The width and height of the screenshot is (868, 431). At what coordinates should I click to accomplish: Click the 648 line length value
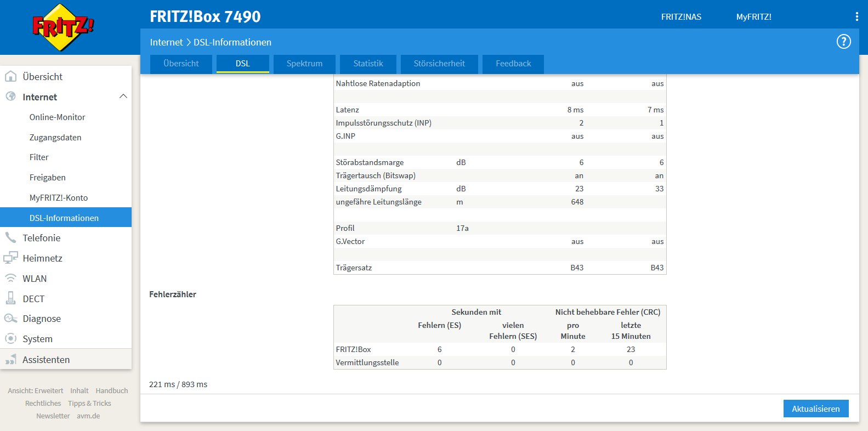click(x=577, y=202)
